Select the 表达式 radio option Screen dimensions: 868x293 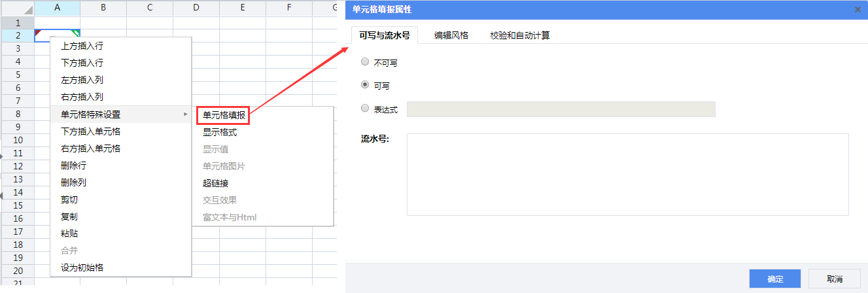[x=365, y=109]
